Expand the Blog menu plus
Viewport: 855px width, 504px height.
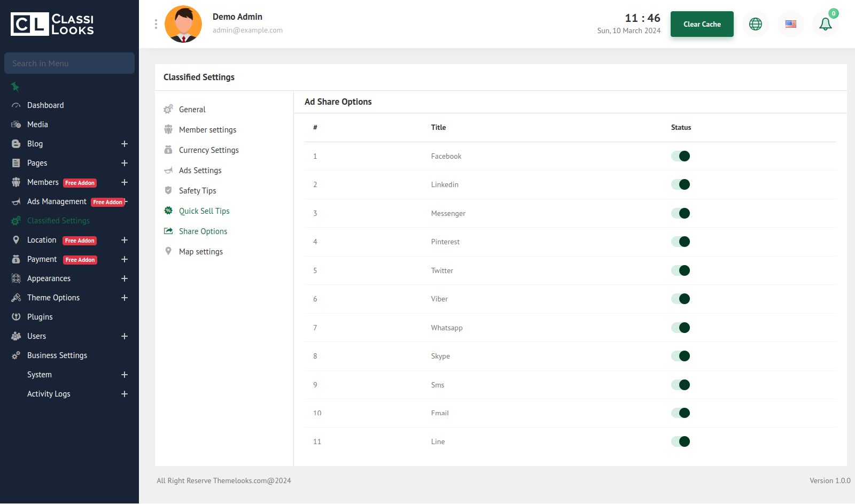(125, 144)
